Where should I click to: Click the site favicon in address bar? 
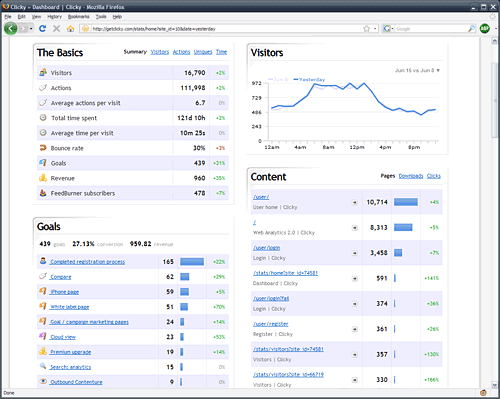tap(85, 29)
